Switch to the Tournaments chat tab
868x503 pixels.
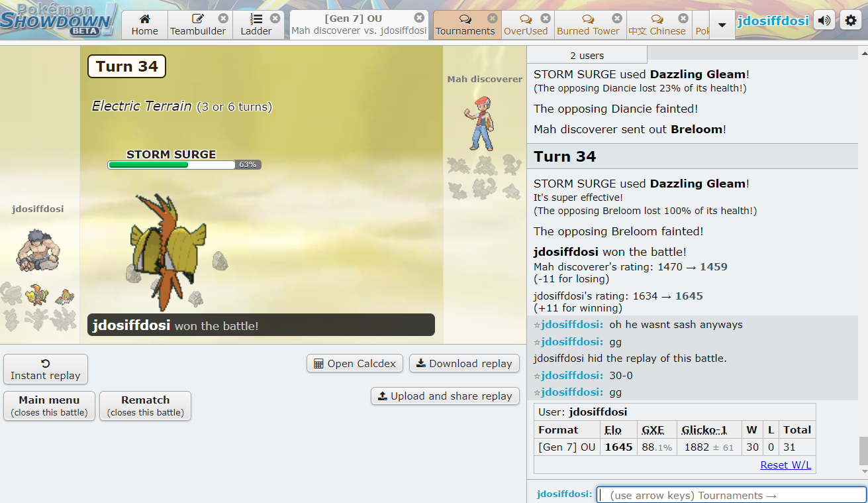click(x=465, y=25)
